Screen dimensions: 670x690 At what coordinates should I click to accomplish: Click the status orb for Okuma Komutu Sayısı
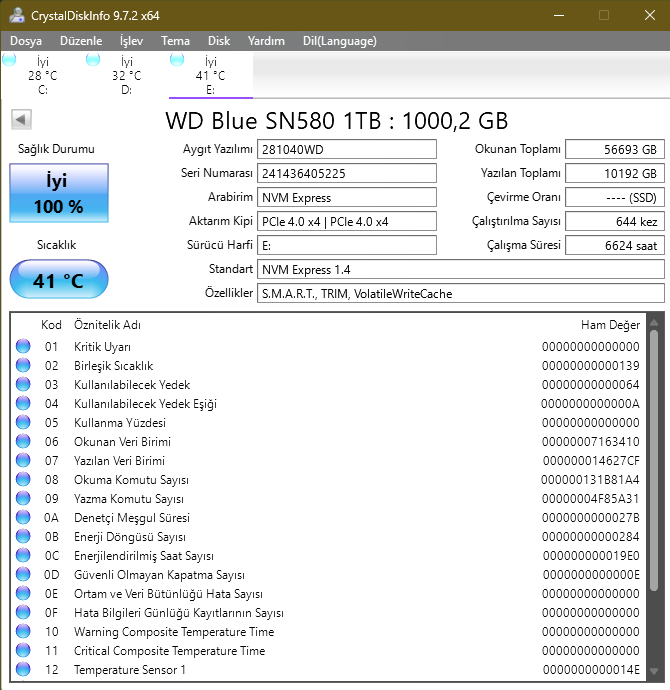23,479
